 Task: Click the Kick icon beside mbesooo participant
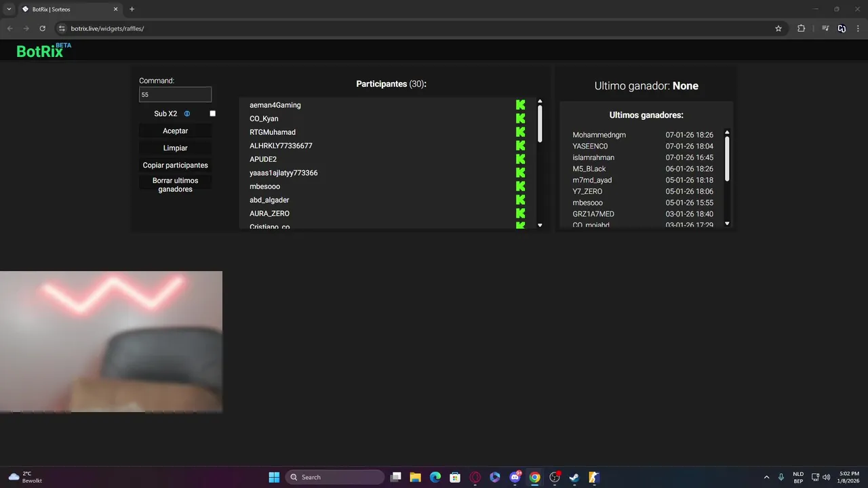(521, 186)
